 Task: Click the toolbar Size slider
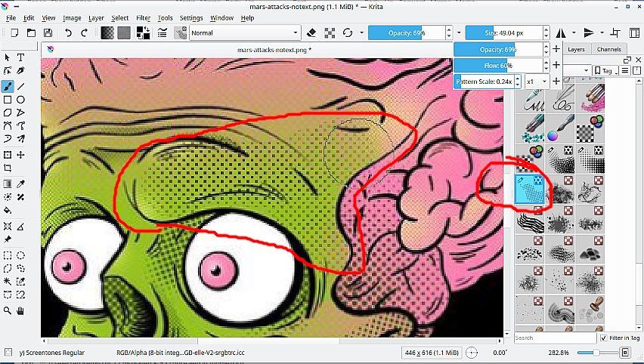point(504,32)
